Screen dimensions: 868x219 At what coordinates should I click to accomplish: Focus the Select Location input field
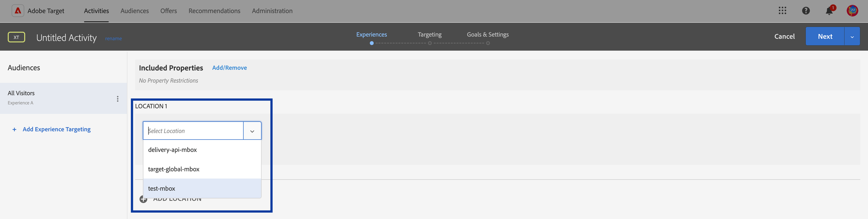click(x=193, y=131)
